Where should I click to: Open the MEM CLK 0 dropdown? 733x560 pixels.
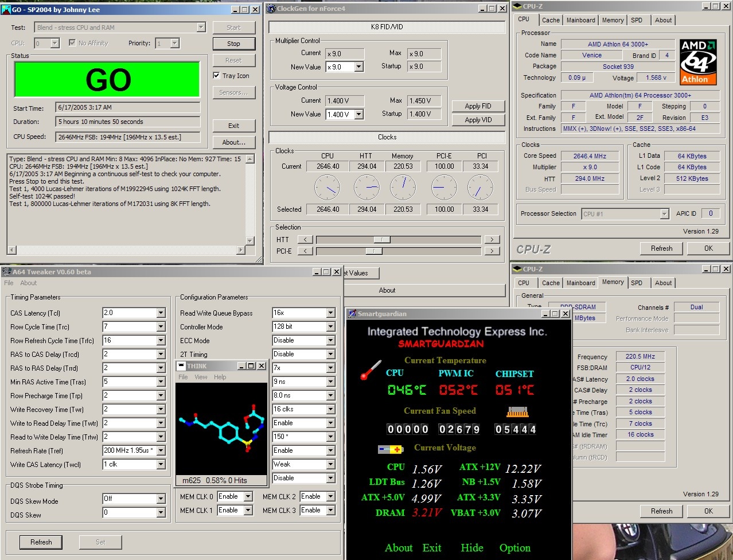coord(248,496)
